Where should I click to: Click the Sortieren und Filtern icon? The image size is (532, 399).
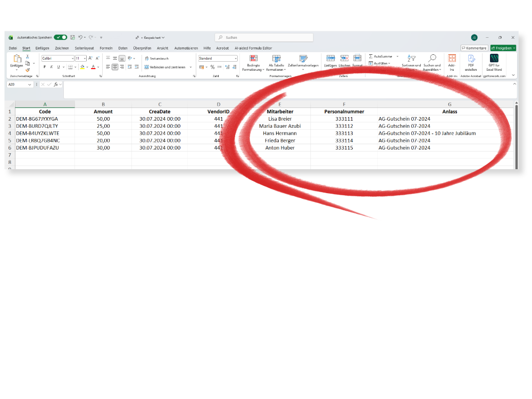click(x=411, y=59)
